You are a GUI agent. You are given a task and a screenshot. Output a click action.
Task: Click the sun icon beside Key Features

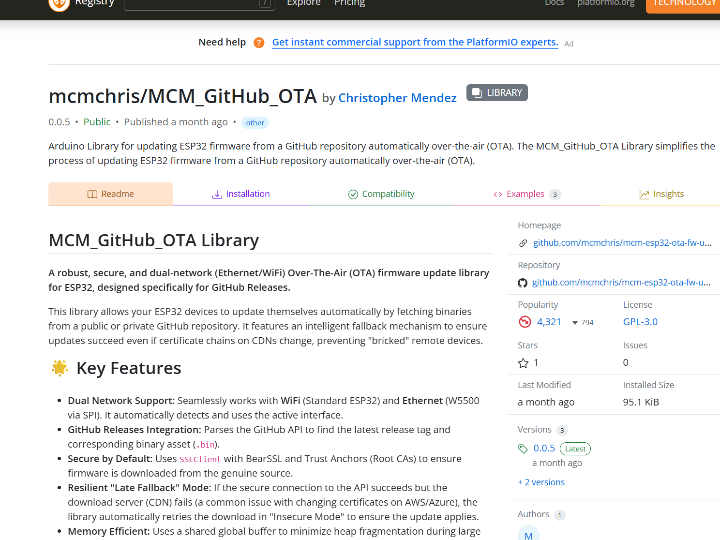(59, 368)
